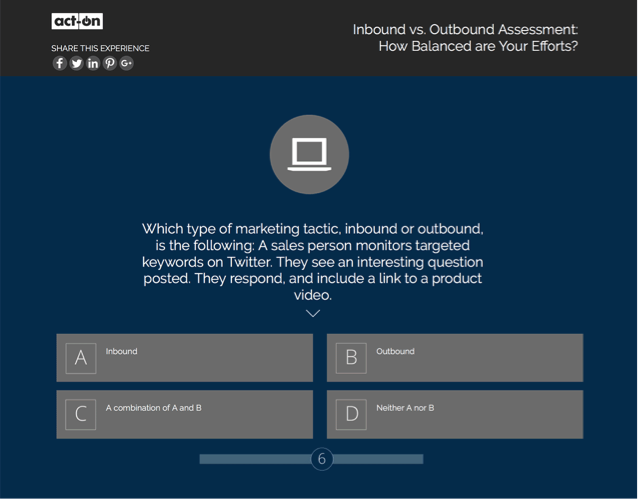
Task: Share via the LinkedIn icon
Action: tap(93, 63)
